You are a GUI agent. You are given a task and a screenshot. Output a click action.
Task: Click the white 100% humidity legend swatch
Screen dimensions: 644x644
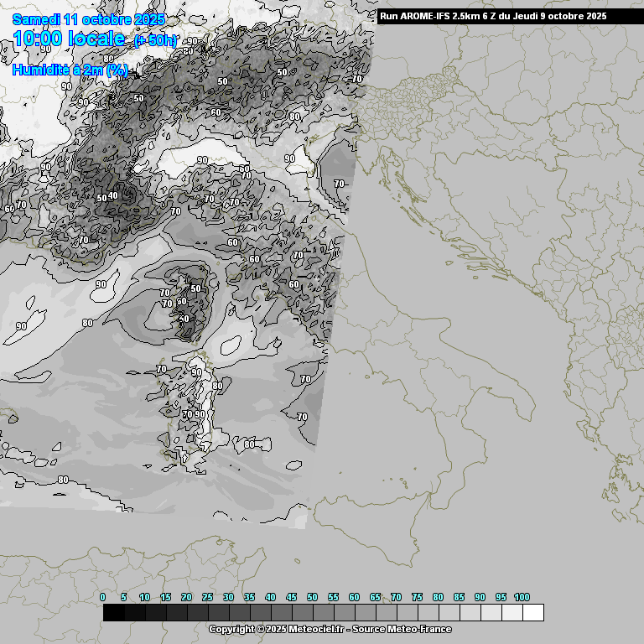[532, 613]
